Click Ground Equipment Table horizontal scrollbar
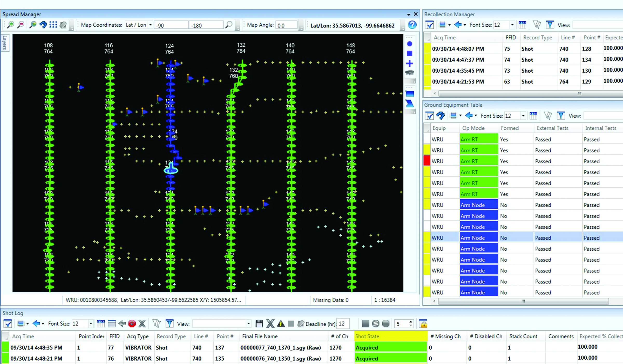Image resolution: width=623 pixels, height=364 pixels. point(523,301)
